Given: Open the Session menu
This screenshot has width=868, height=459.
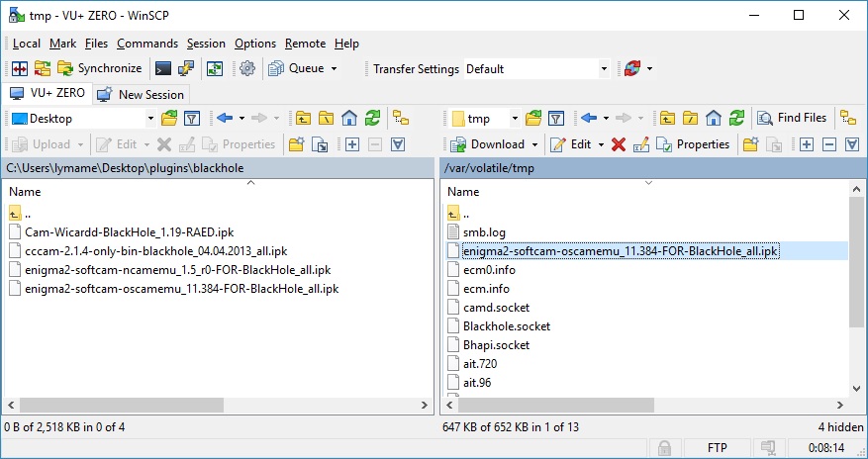Looking at the screenshot, I should 206,44.
